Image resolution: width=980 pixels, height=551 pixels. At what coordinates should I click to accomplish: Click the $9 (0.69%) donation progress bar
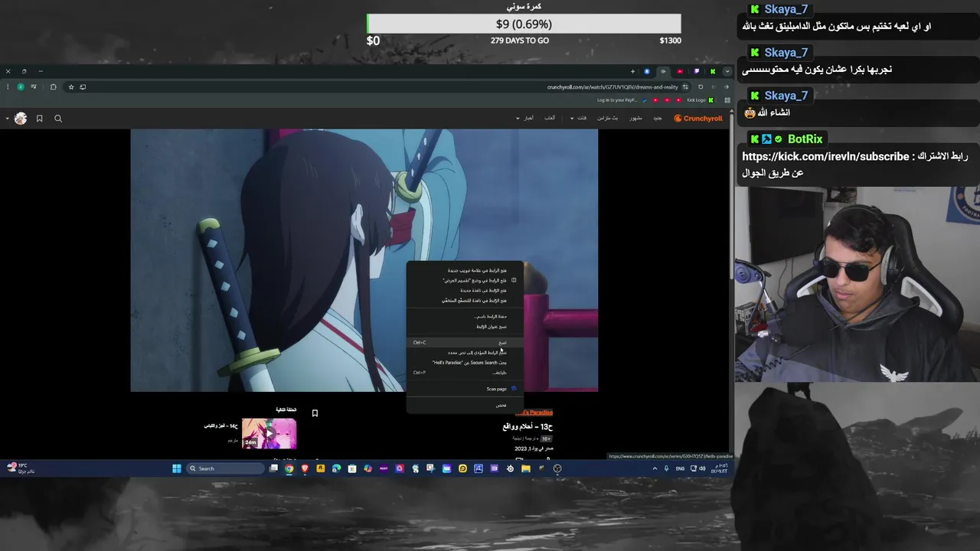[524, 24]
